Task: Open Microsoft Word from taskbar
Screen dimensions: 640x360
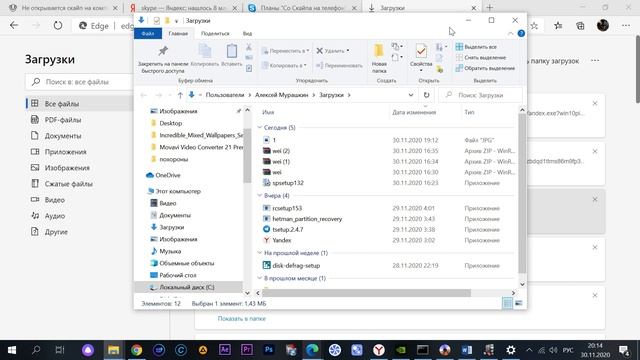Action: click(467, 350)
